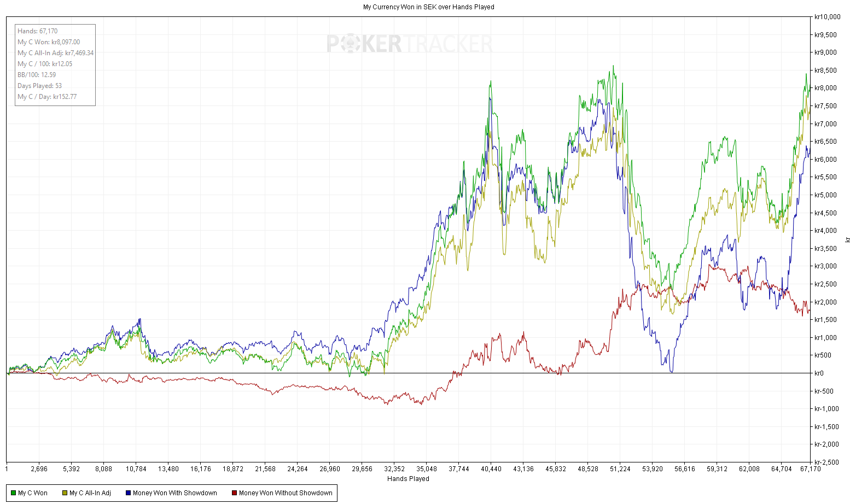Click the My C / Day: kr152.77 stat

click(x=47, y=97)
